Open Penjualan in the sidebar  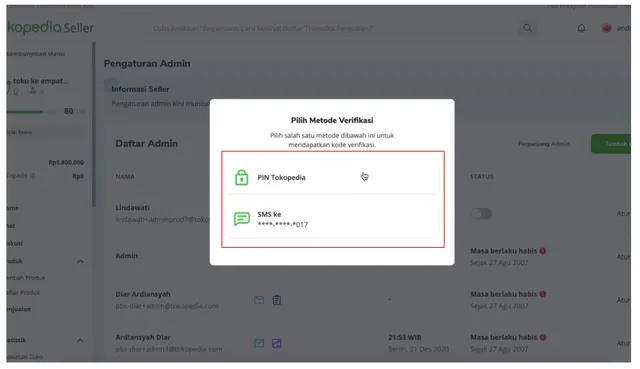point(19,309)
